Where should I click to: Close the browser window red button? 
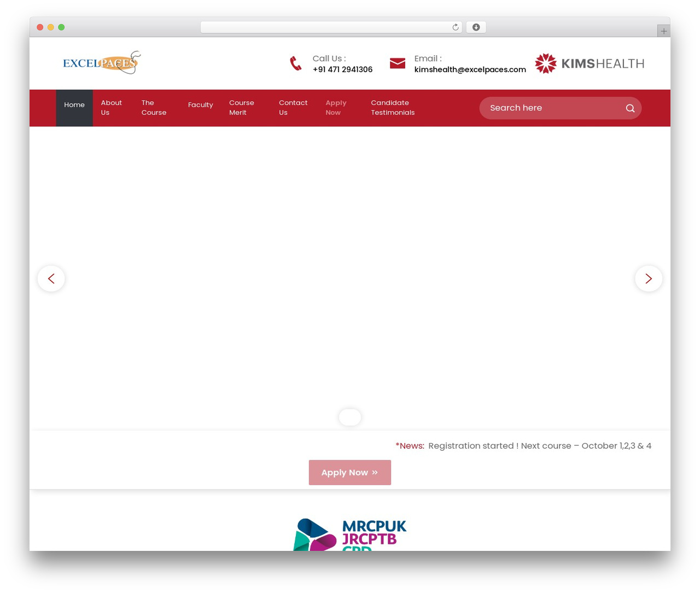point(40,27)
